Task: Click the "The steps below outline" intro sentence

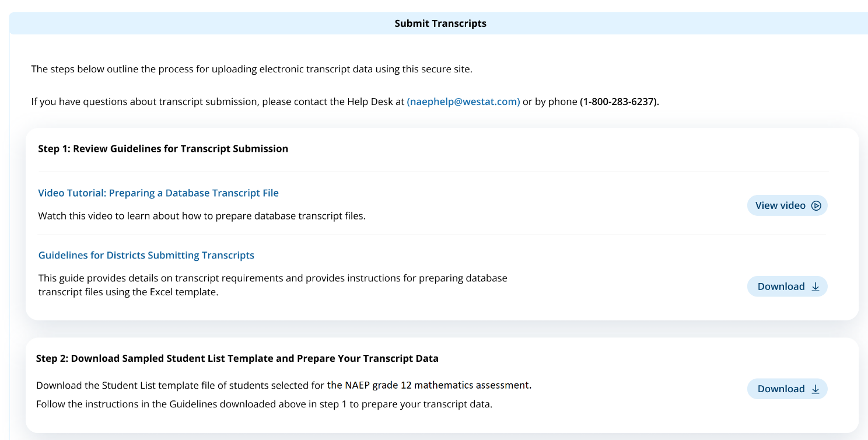Action: click(251, 69)
